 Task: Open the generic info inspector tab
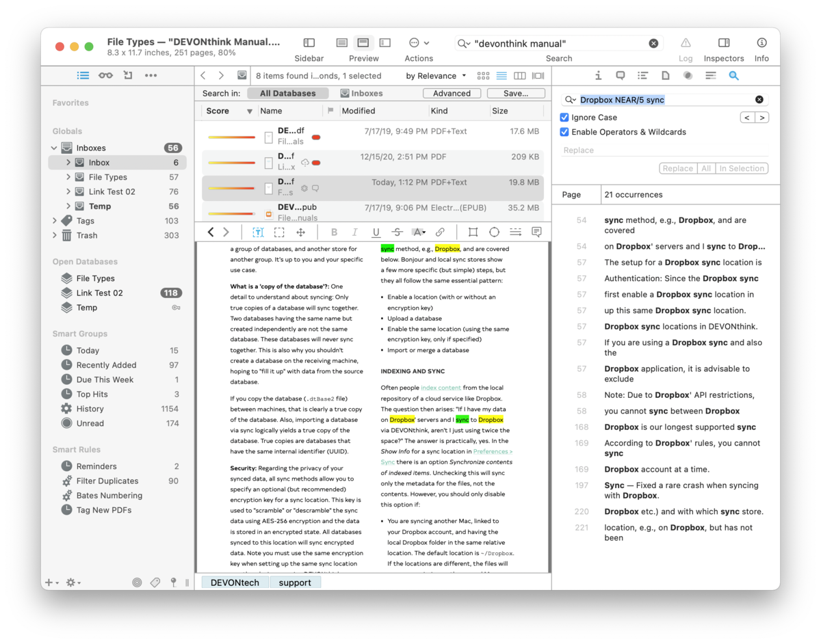598,76
